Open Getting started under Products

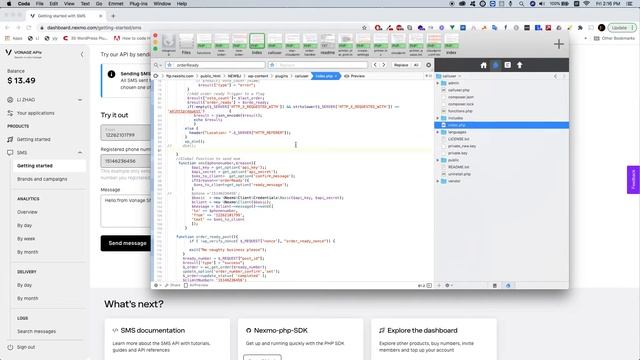coord(33,139)
